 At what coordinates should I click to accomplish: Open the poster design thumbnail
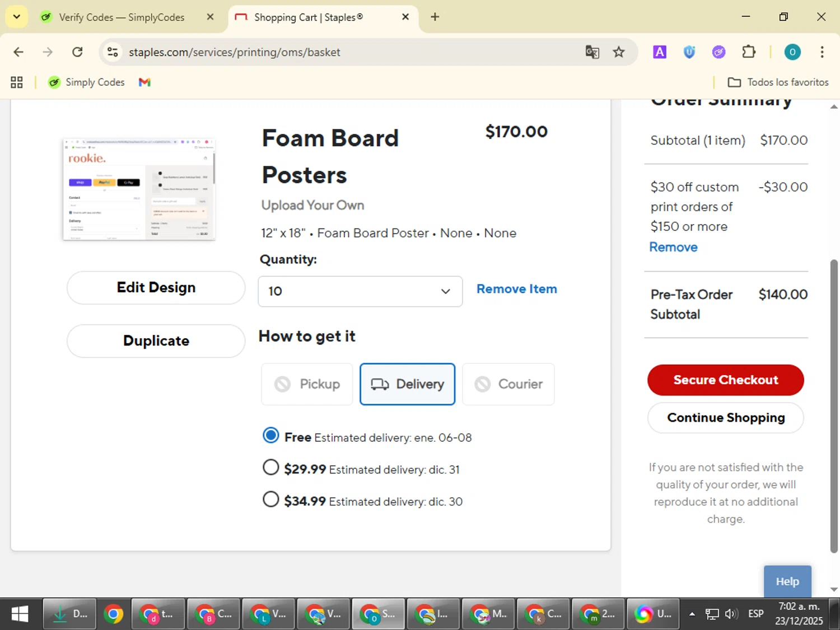tap(139, 189)
